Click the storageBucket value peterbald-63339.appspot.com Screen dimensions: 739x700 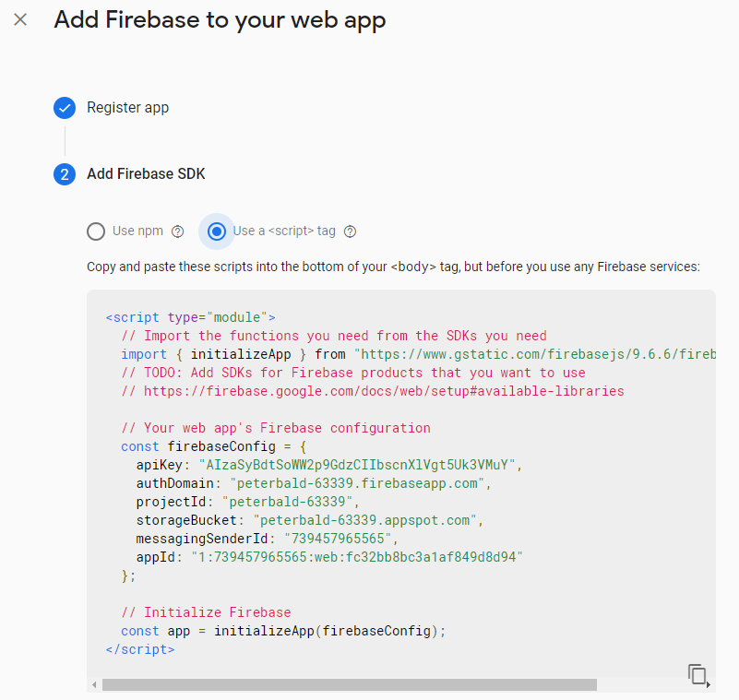[365, 520]
